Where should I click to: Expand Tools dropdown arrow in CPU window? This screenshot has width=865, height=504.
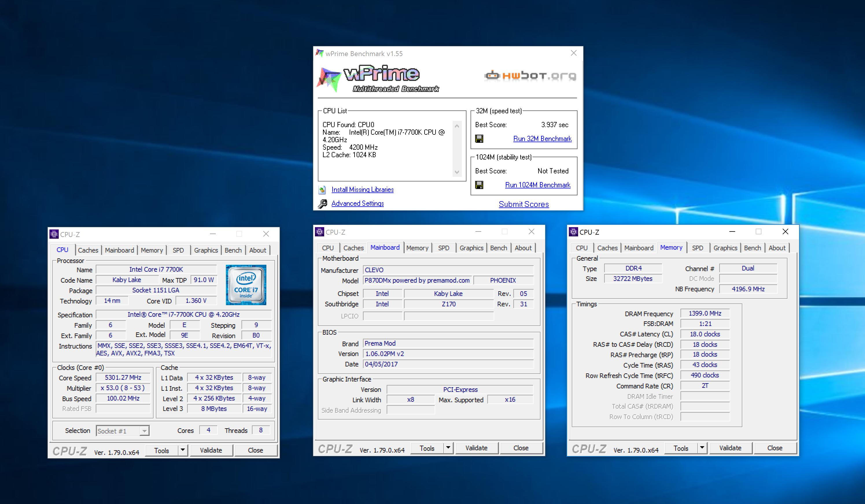(x=182, y=450)
